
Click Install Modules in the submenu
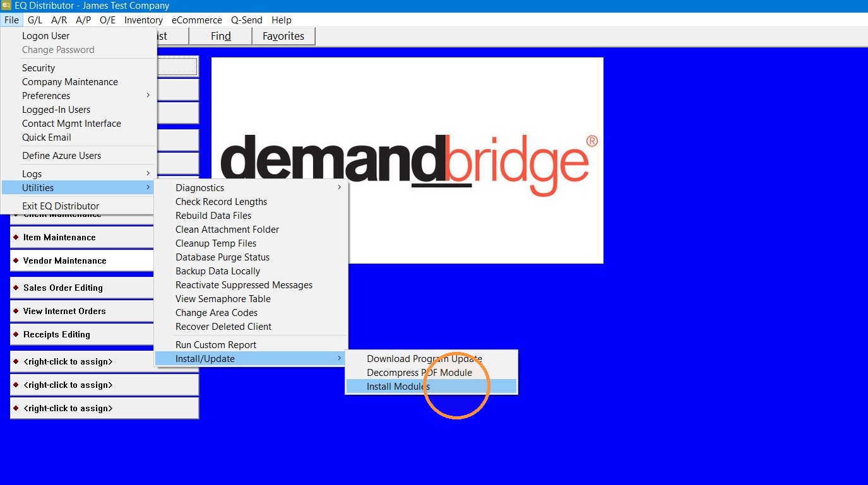432,387
